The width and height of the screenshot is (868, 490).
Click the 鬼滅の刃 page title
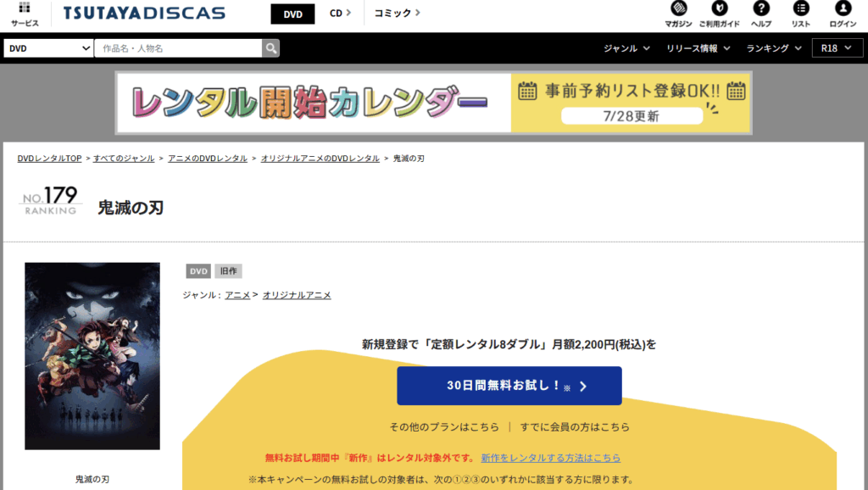(x=131, y=208)
